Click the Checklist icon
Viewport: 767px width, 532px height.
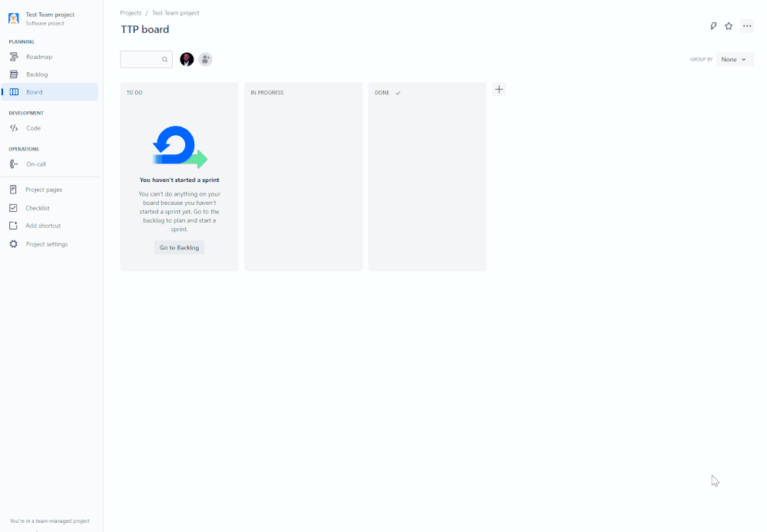pos(15,207)
